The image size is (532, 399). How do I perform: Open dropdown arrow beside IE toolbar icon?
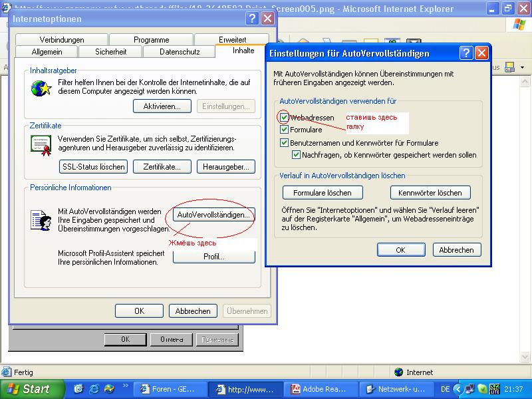[x=522, y=68]
